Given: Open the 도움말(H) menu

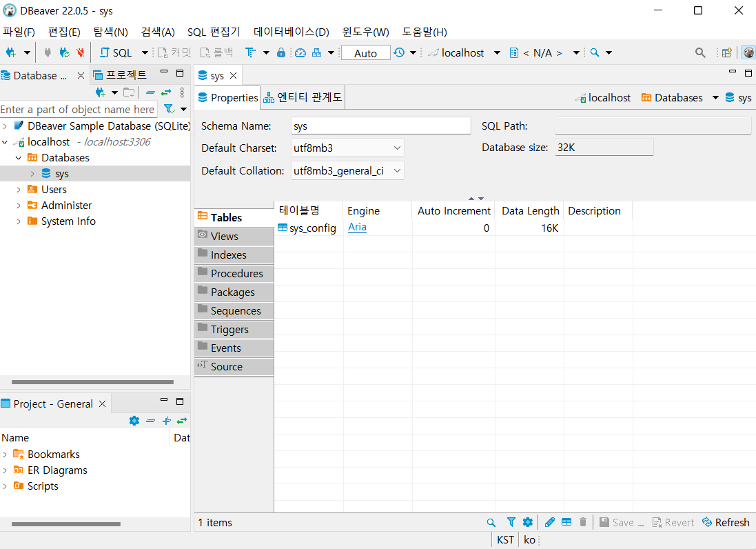Looking at the screenshot, I should 425,32.
